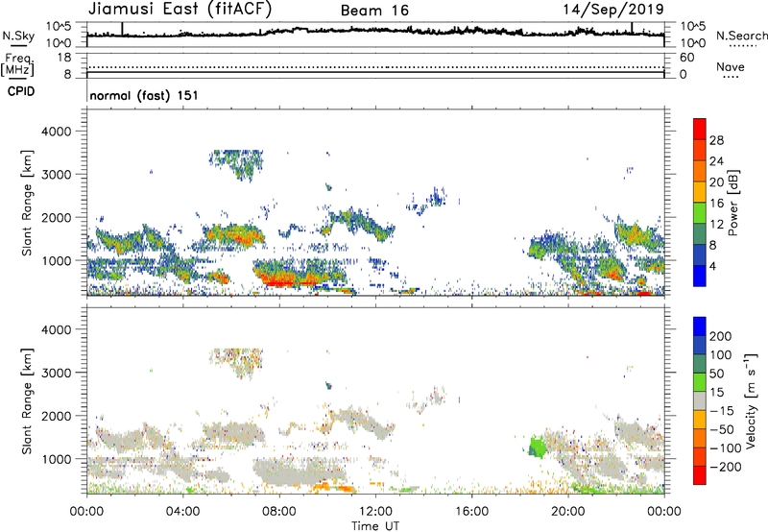Click the blue bottom of power color bar

click(x=700, y=276)
